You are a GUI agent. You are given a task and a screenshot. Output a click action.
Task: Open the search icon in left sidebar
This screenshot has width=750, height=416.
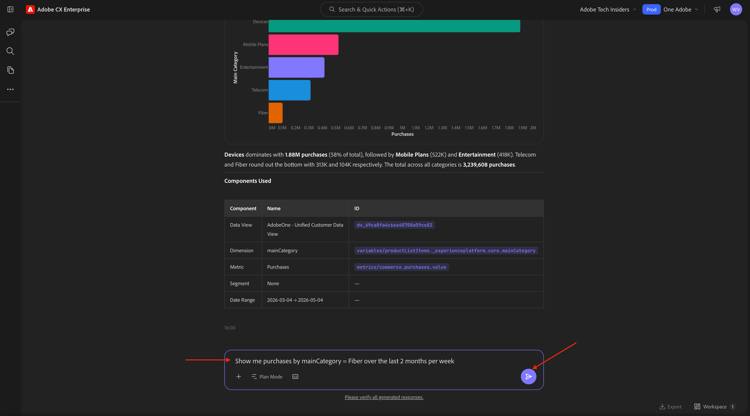[10, 51]
